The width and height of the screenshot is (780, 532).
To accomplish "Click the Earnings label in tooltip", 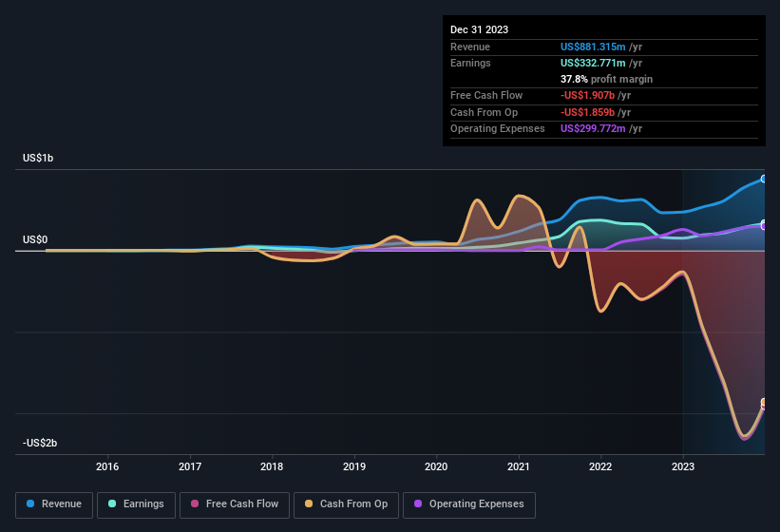I will (x=470, y=63).
